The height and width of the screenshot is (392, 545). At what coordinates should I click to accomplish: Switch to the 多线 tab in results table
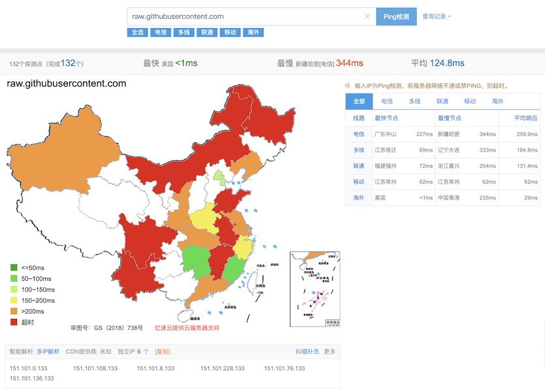(x=414, y=101)
